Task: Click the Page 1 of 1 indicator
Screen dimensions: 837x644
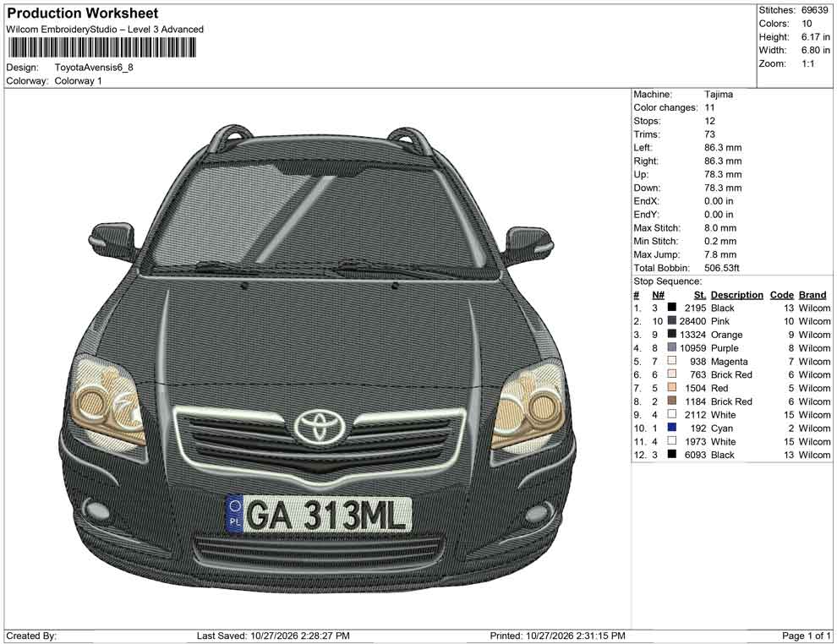Action: tap(806, 636)
